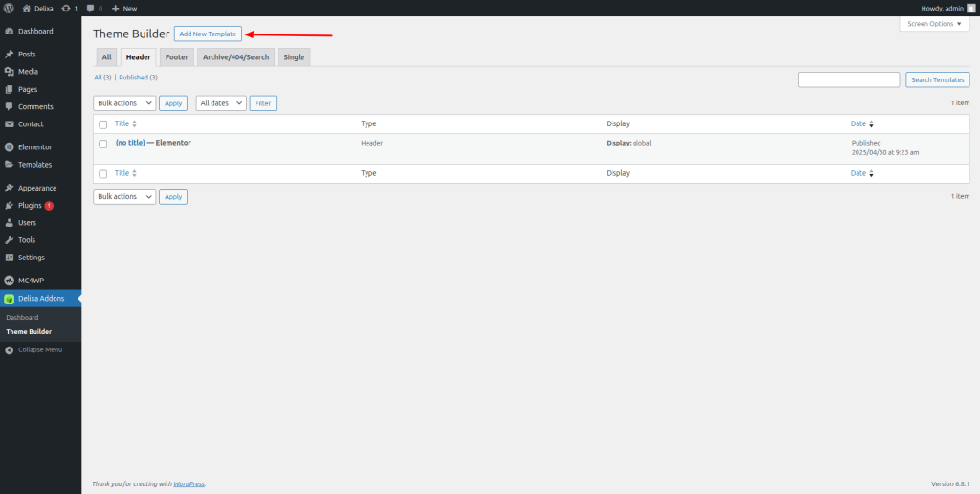The width and height of the screenshot is (980, 494).
Task: Click the Published 2025/04/30 date cell
Action: 885,147
